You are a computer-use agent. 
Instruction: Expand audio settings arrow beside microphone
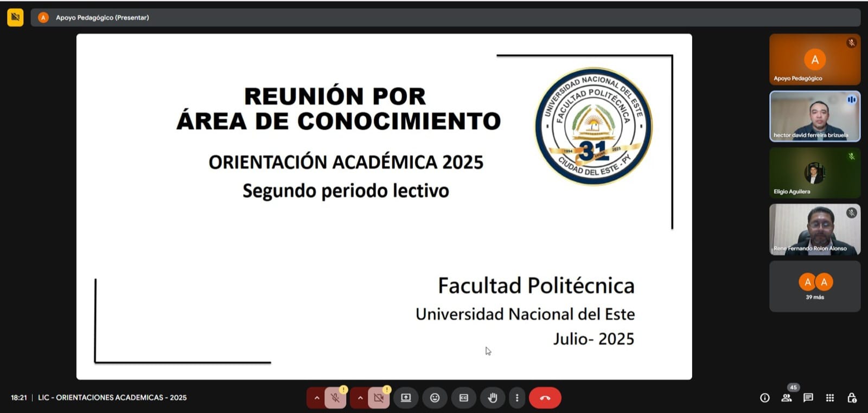(x=316, y=398)
